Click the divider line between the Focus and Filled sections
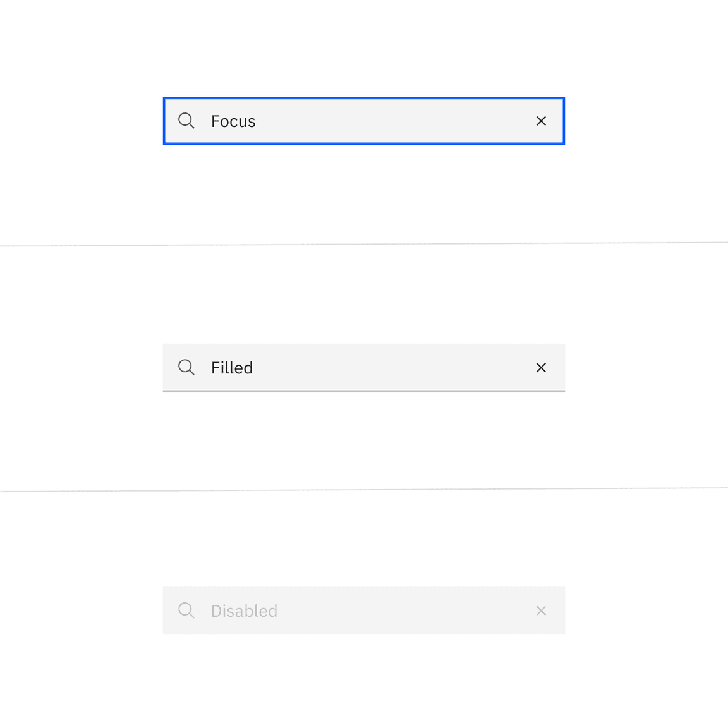This screenshot has height=728, width=728. (x=364, y=244)
